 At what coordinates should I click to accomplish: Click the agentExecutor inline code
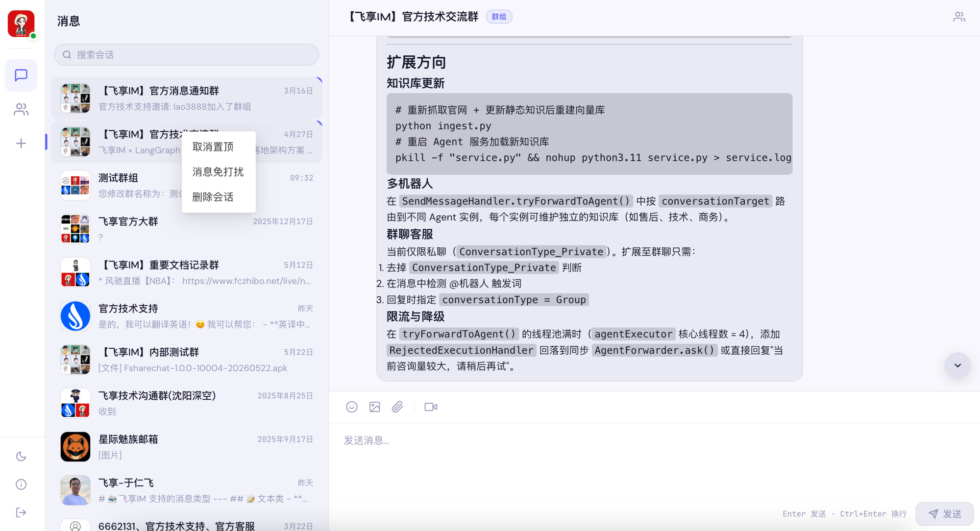click(x=634, y=334)
